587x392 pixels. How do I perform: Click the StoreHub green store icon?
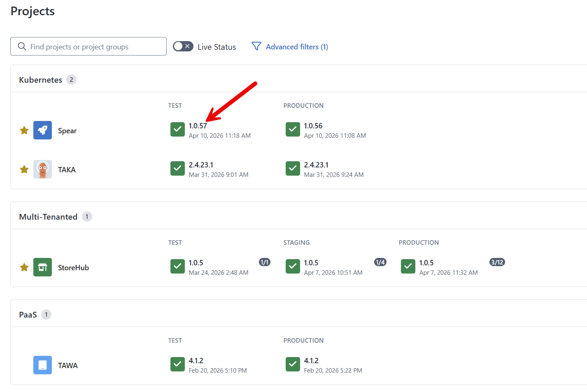[42, 267]
